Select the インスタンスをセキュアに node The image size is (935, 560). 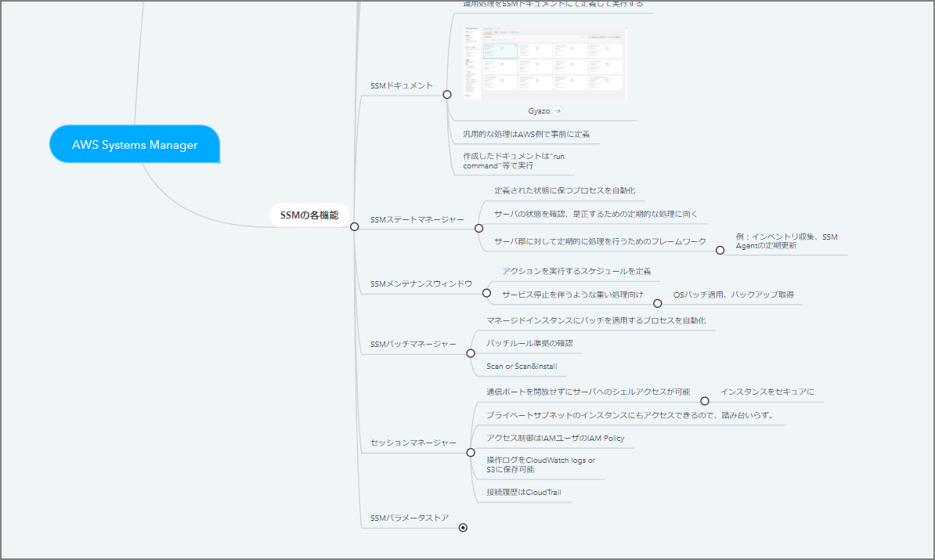767,392
